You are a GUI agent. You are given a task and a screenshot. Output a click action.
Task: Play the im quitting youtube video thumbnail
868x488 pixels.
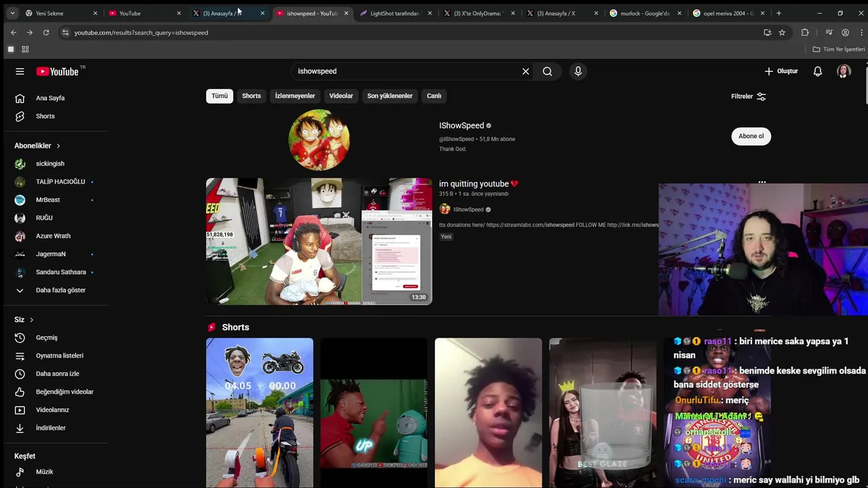click(319, 241)
